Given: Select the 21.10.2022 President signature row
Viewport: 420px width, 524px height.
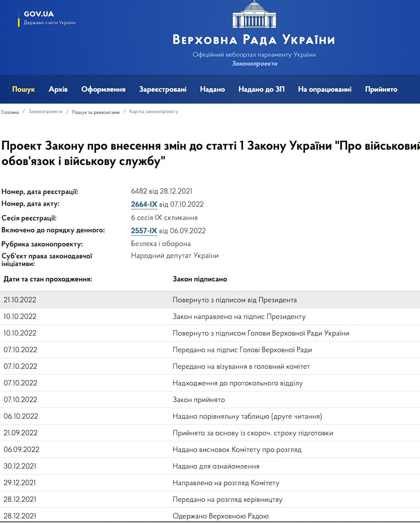Looking at the screenshot, I should click(210, 300).
